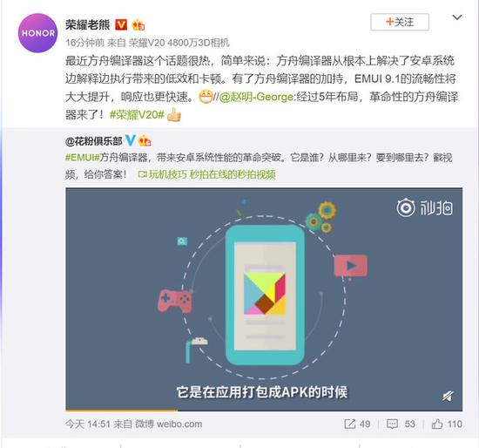
Task: Open the 玩机技巧 秒拍视频 video link
Action: click(x=206, y=174)
